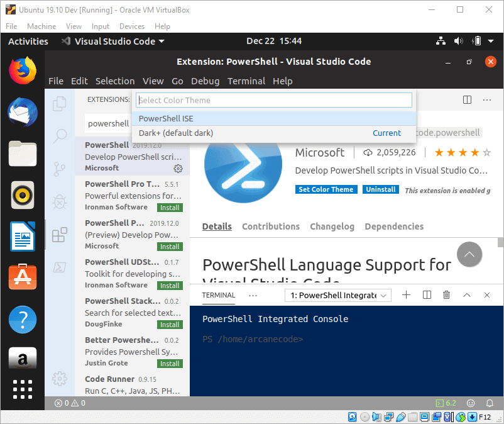Open the terminal panel more views ellipsis
504x424 pixels.
pyautogui.click(x=253, y=295)
